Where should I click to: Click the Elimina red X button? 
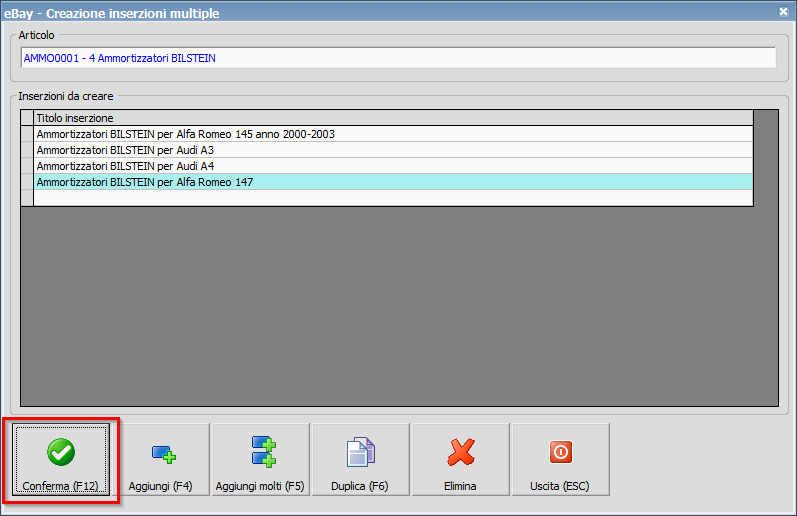coord(460,460)
